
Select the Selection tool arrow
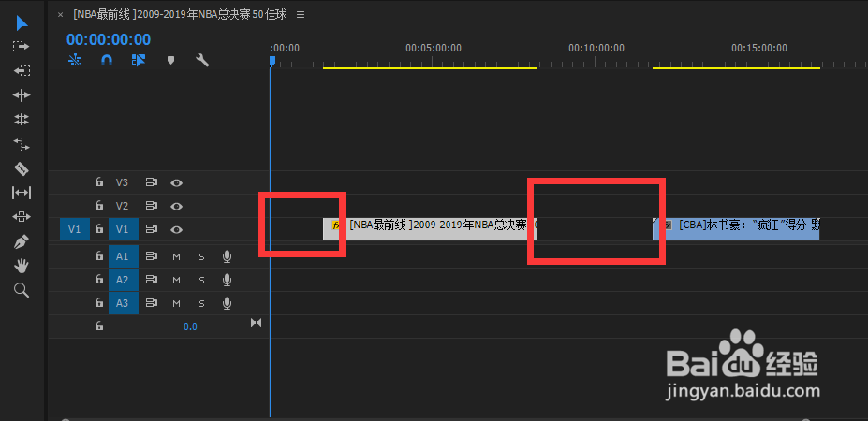tap(22, 23)
